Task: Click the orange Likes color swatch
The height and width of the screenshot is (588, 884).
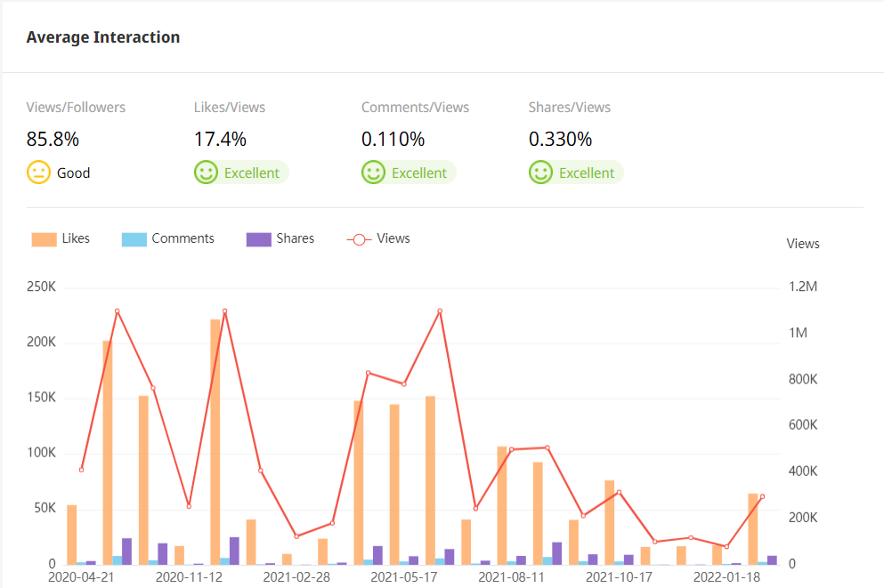Action: (x=45, y=239)
